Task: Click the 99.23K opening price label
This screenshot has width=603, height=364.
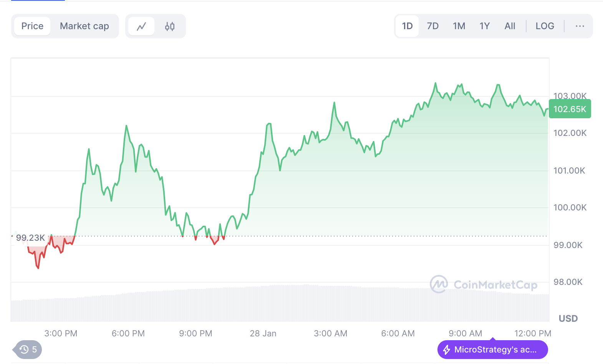Action: coord(30,238)
